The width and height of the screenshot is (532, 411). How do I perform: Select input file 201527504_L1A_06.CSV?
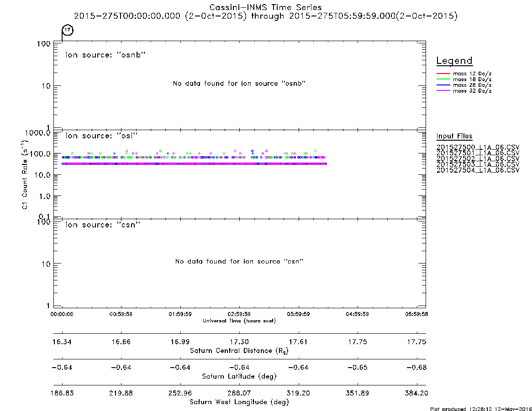coord(478,170)
